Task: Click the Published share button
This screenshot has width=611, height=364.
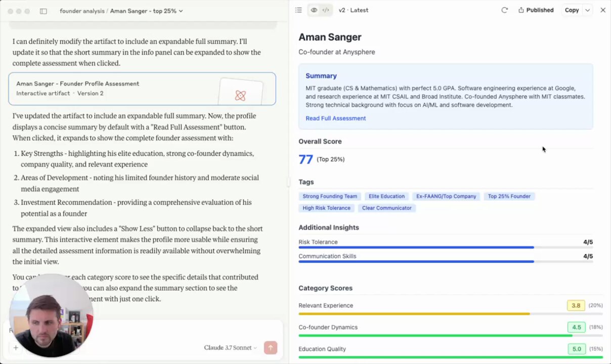Action: pyautogui.click(x=536, y=10)
